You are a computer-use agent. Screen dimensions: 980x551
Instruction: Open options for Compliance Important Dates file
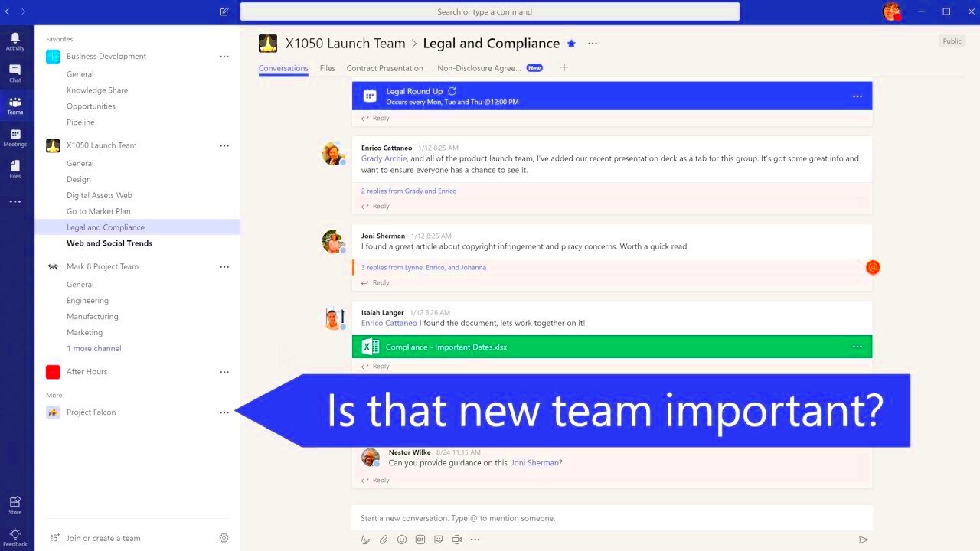[x=857, y=347]
